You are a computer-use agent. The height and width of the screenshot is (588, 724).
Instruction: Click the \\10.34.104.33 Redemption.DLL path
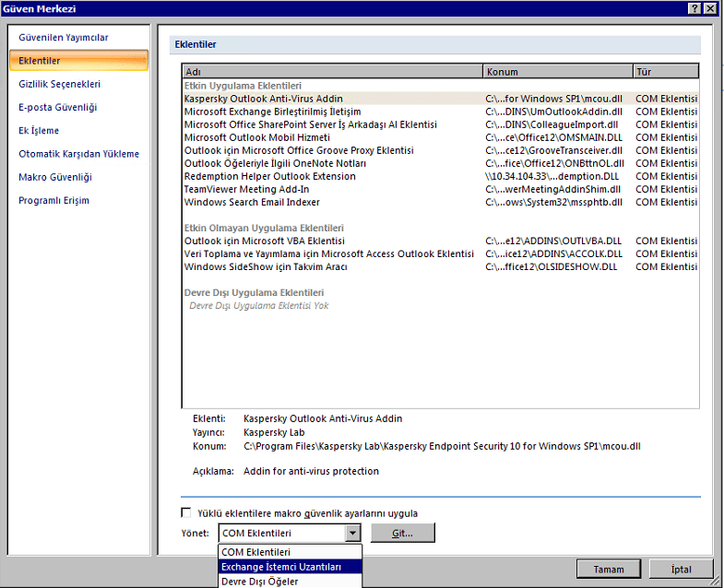(x=552, y=176)
